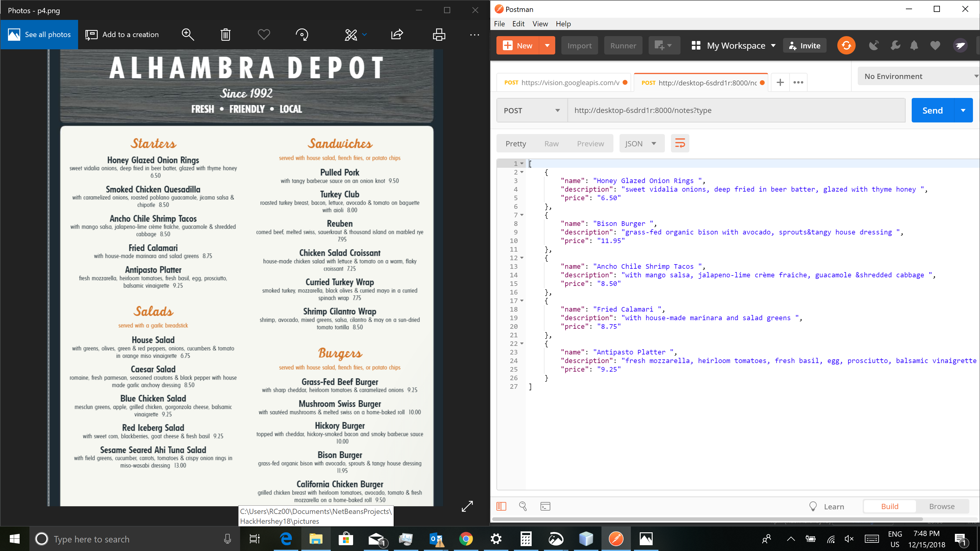Click the request URL input field
Image resolution: width=980 pixels, height=551 pixels.
[736, 110]
